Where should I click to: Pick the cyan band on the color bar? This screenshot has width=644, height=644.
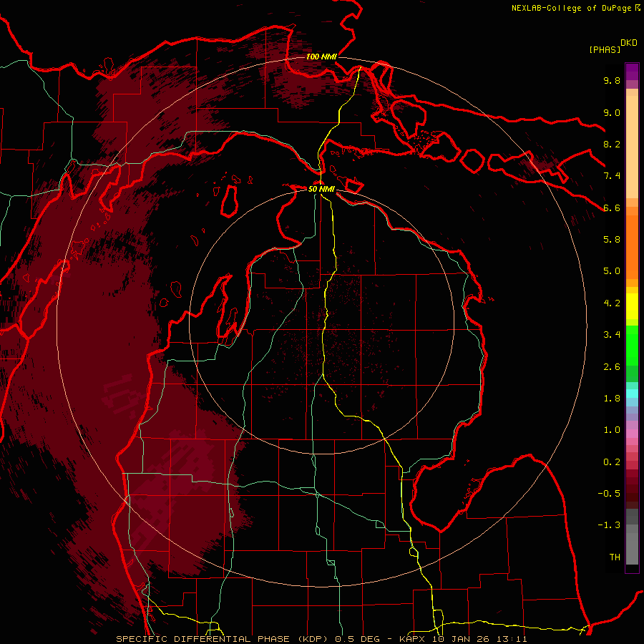pyautogui.click(x=632, y=394)
